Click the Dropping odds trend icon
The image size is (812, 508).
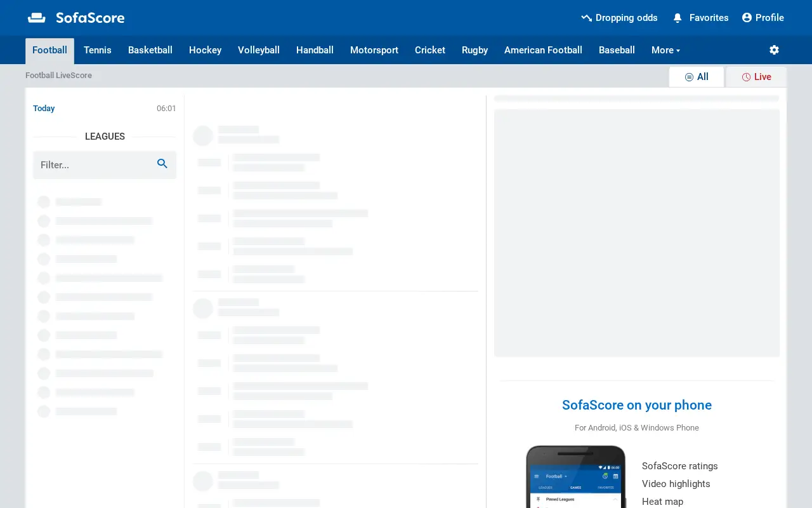pyautogui.click(x=586, y=18)
